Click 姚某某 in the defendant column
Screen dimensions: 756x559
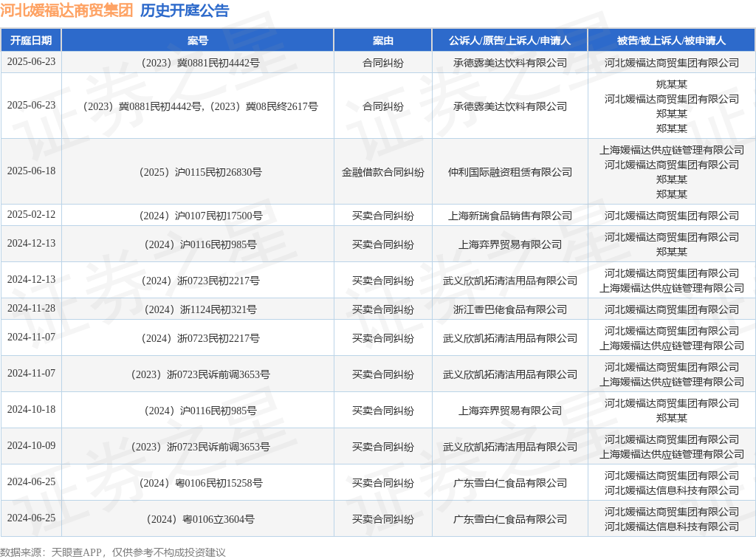click(x=672, y=84)
